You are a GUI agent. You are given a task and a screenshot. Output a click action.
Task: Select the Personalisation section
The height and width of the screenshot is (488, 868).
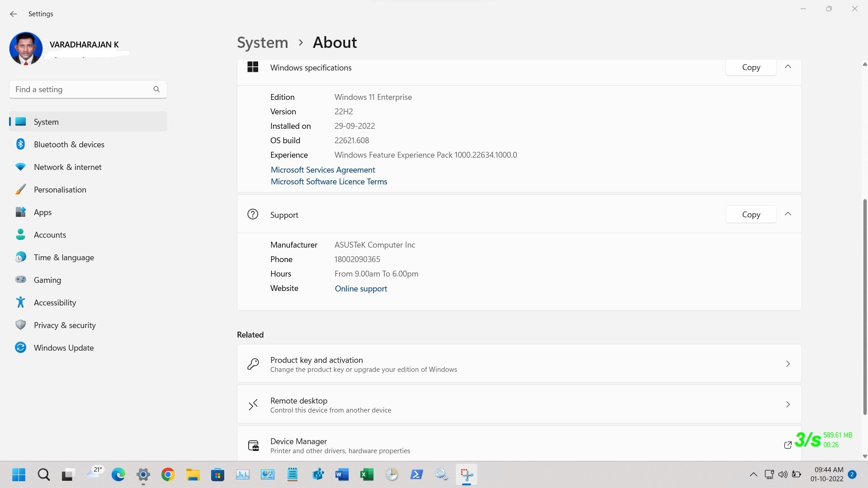point(60,189)
